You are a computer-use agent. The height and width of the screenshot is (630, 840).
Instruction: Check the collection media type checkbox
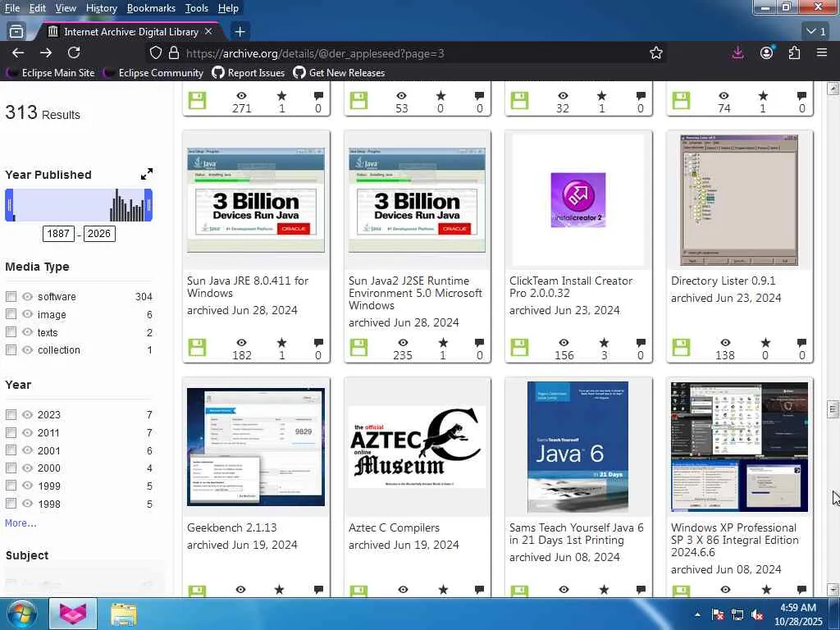[11, 349]
